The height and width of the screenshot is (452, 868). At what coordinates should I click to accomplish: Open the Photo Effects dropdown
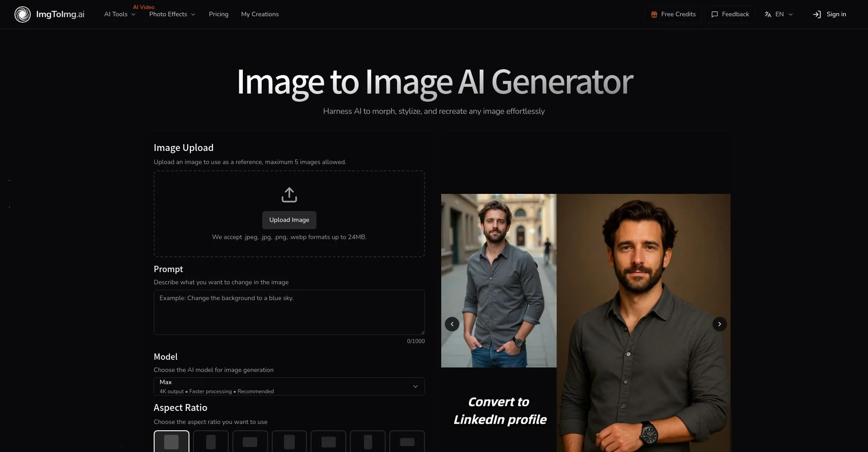click(171, 14)
